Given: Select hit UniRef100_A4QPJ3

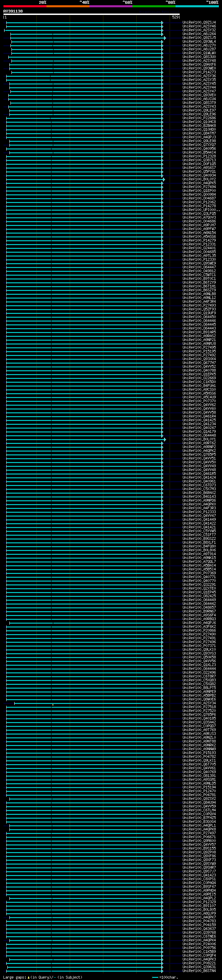Looking at the screenshot, I should pyautogui.click(x=199, y=137).
